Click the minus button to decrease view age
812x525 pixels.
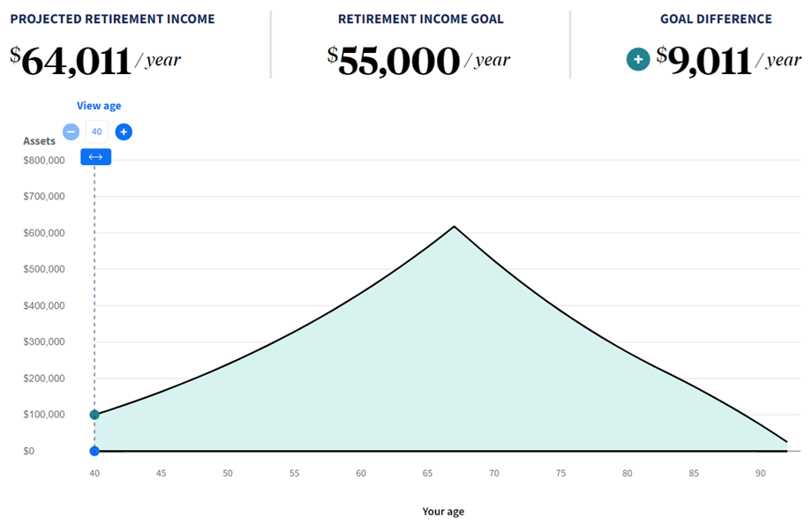coord(71,132)
